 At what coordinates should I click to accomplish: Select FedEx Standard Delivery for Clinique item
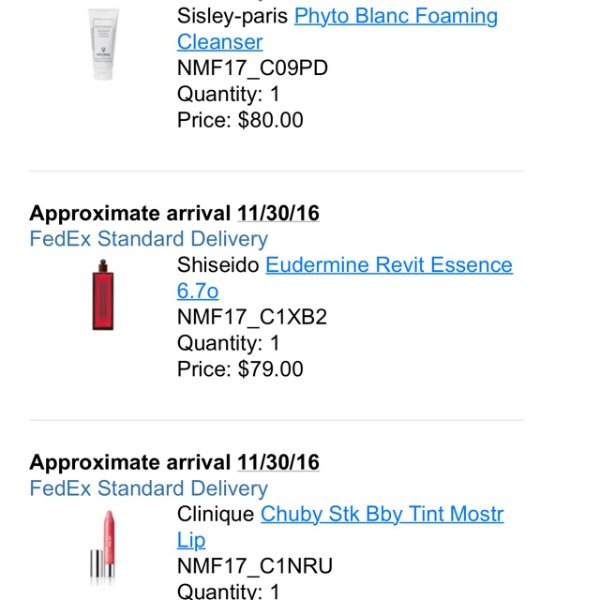(x=148, y=488)
